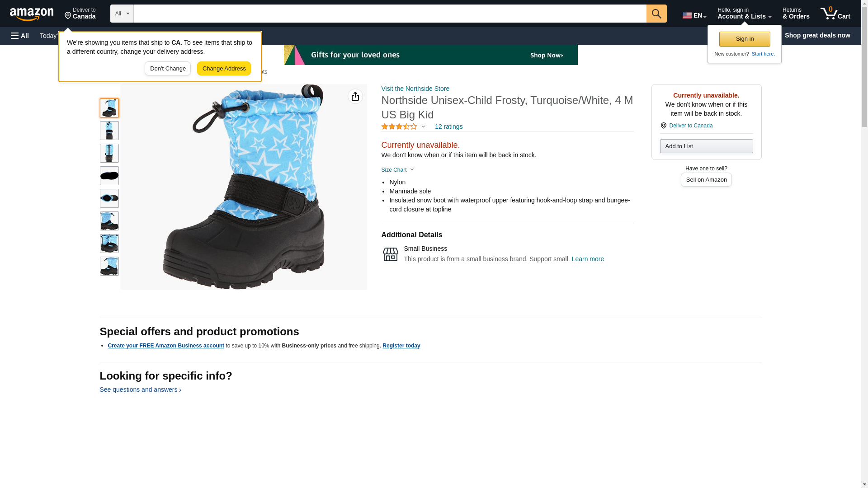Open Returns & Orders
This screenshot has width=868, height=488.
click(796, 14)
